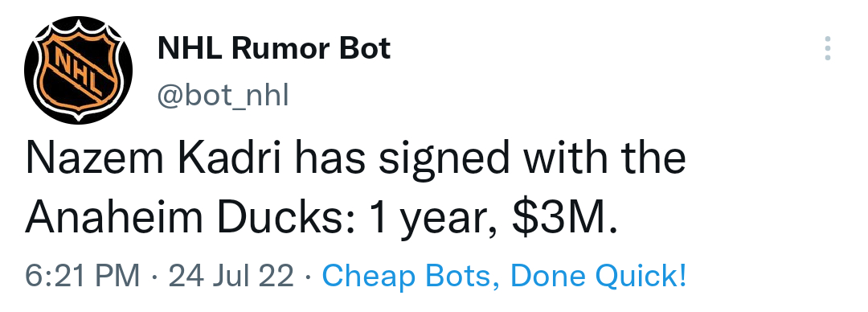Click the black circle edge of the avatar
Viewport: 868px width, 312px height.
pyautogui.click(x=31, y=71)
